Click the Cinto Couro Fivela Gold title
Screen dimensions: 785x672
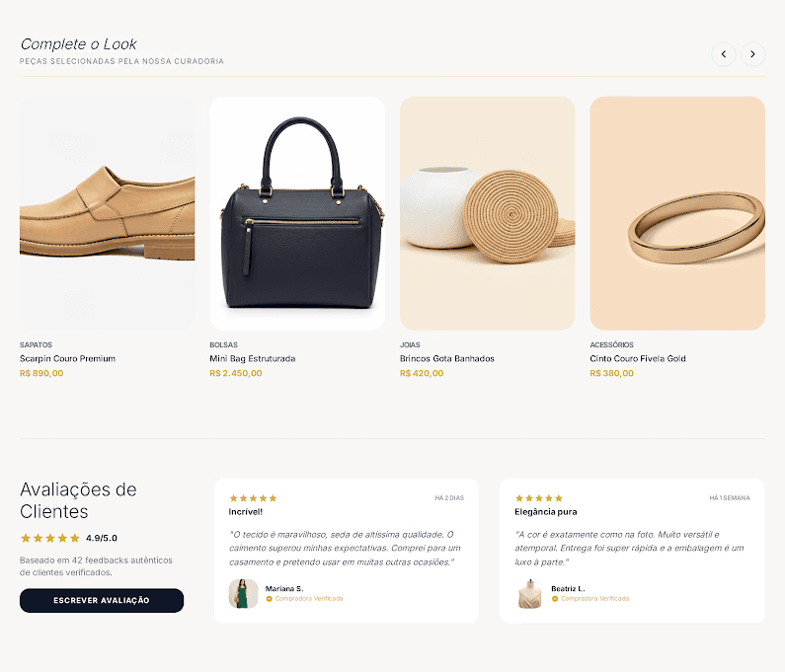pyautogui.click(x=638, y=359)
